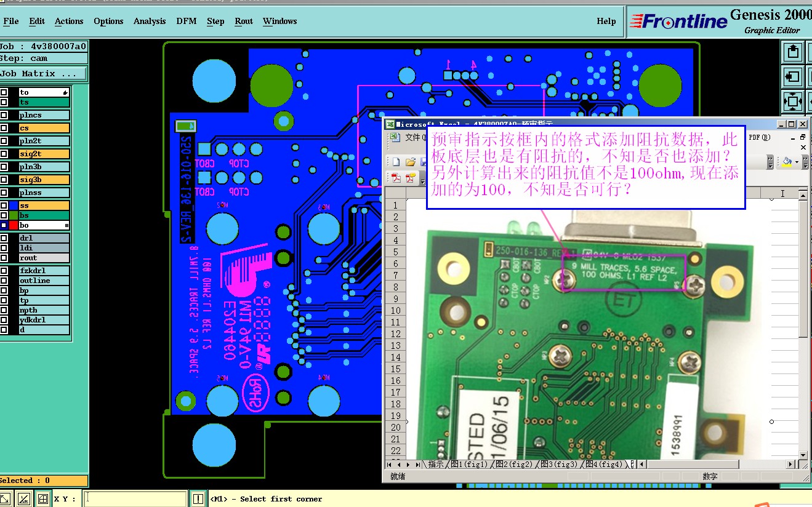Click the grid icon beside X Y label
This screenshot has height=507, width=812.
point(42,498)
